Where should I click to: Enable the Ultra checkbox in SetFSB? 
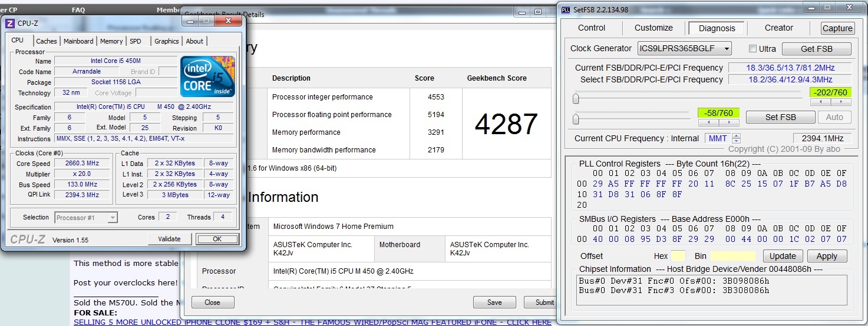click(x=753, y=48)
